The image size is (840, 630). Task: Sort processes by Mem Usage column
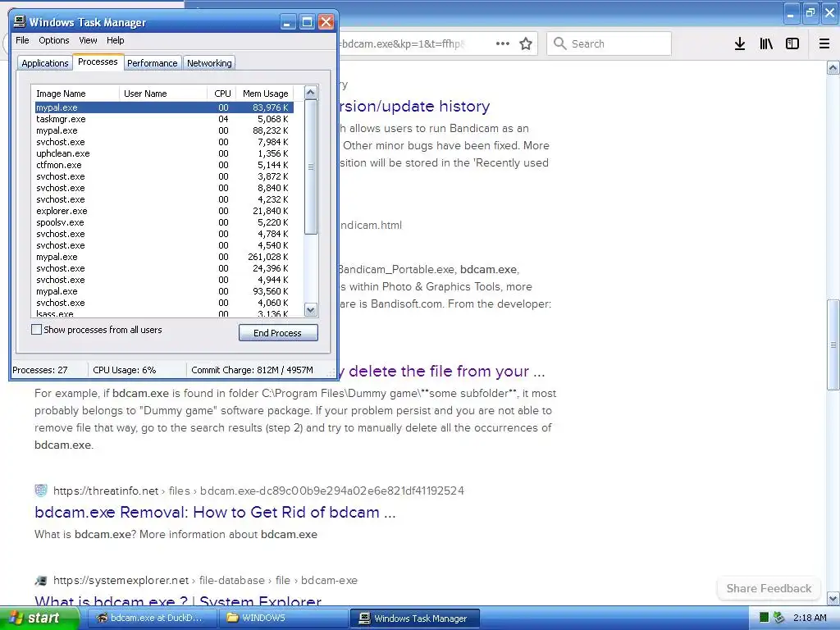266,94
